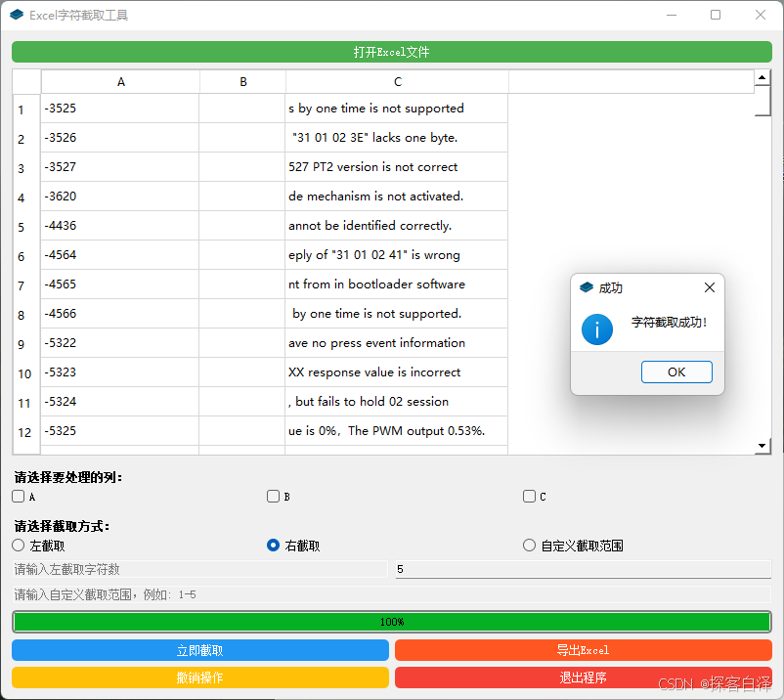Minimize the Excel字符截取工具 window
Image resolution: width=784 pixels, height=700 pixels.
pyautogui.click(x=672, y=15)
